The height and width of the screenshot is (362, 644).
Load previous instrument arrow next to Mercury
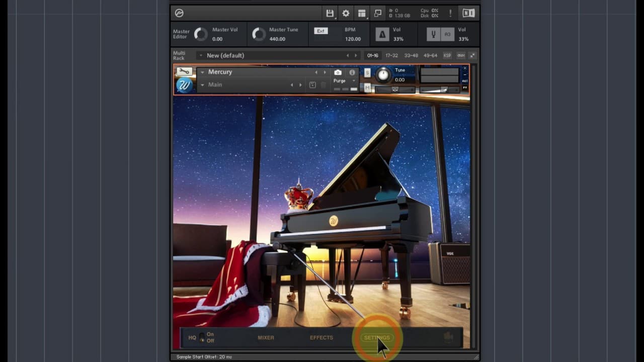(x=316, y=72)
